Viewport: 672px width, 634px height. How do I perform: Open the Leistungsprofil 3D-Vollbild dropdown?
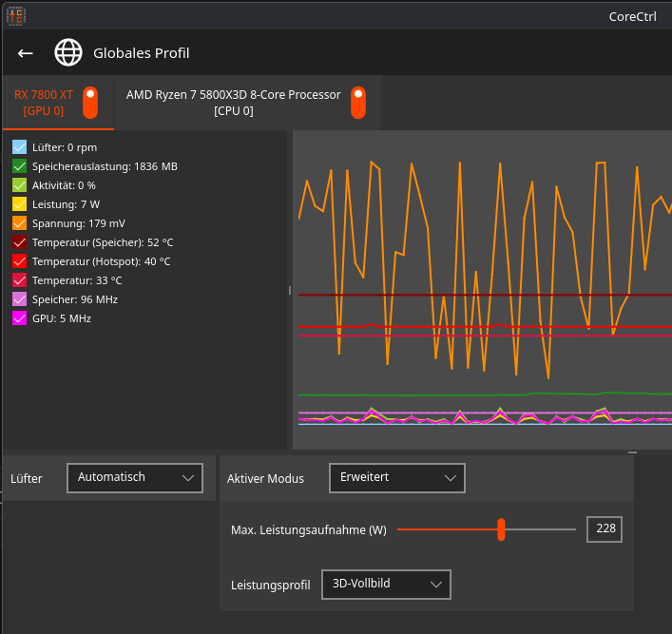[x=386, y=585]
